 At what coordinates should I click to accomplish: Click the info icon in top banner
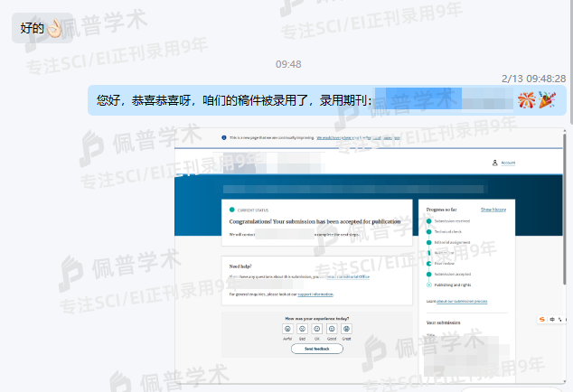(224, 138)
